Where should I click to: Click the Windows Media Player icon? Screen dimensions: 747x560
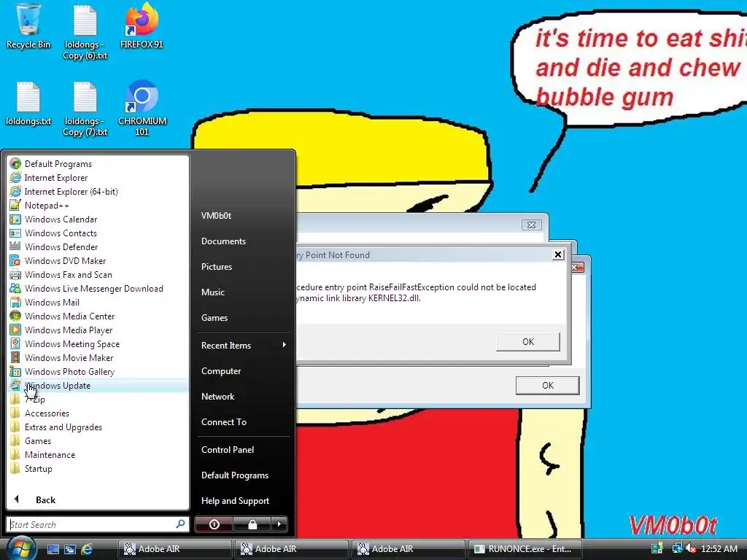click(15, 330)
